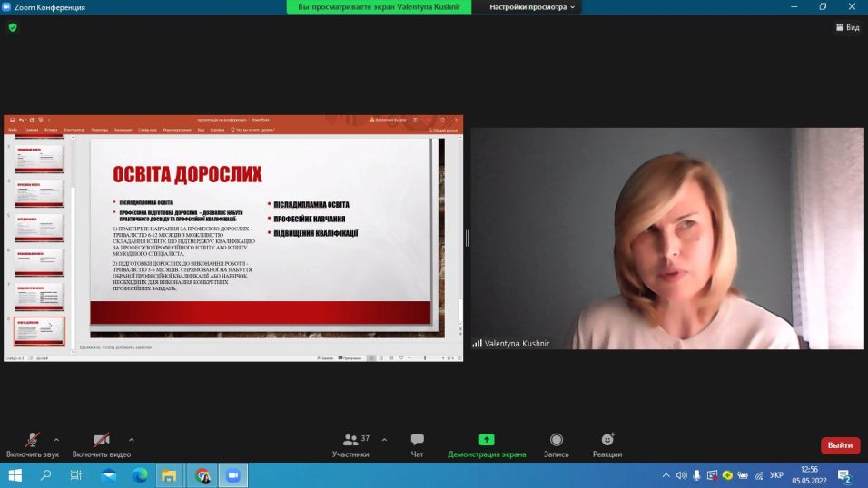Click Valentyna Kushnir's video tile
The width and height of the screenshot is (868, 488).
pos(666,238)
